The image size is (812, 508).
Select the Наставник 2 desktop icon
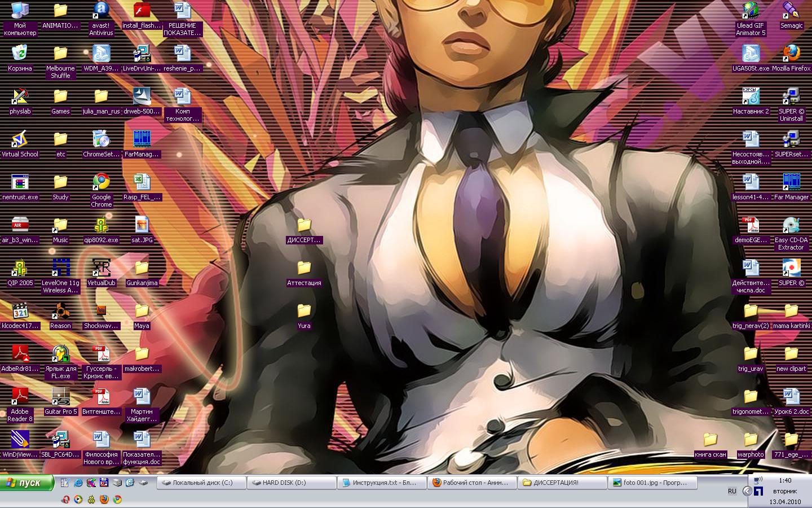coord(751,101)
